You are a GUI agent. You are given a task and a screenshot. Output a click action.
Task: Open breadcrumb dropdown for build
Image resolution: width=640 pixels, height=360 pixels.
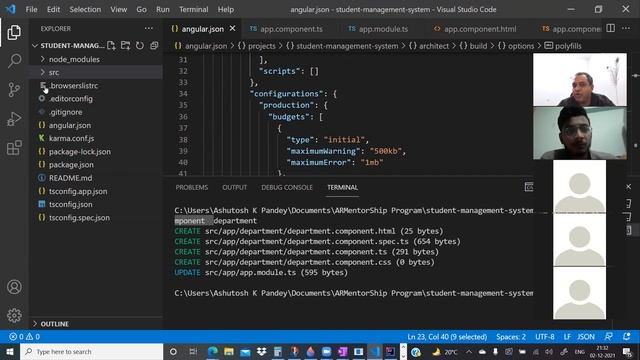click(x=473, y=46)
